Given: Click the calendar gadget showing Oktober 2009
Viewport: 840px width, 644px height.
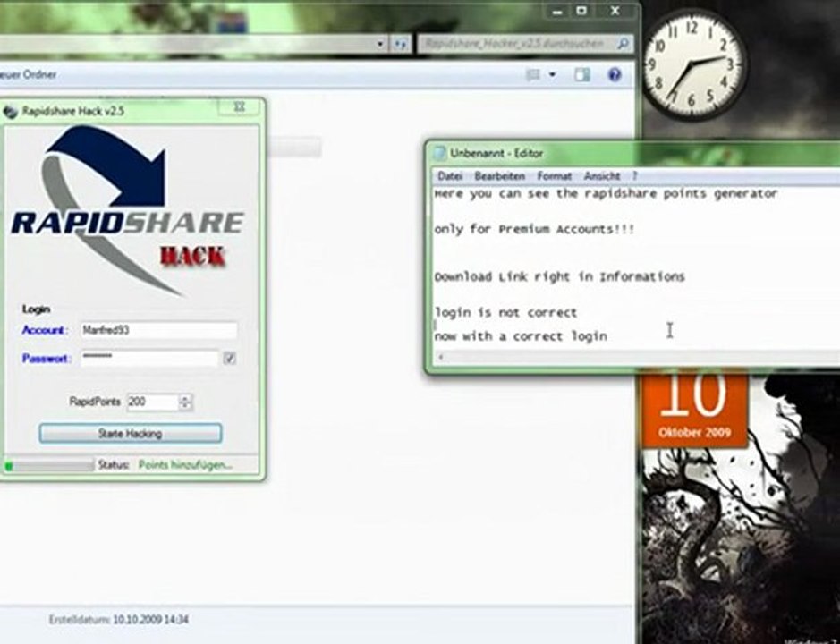Looking at the screenshot, I should click(694, 410).
